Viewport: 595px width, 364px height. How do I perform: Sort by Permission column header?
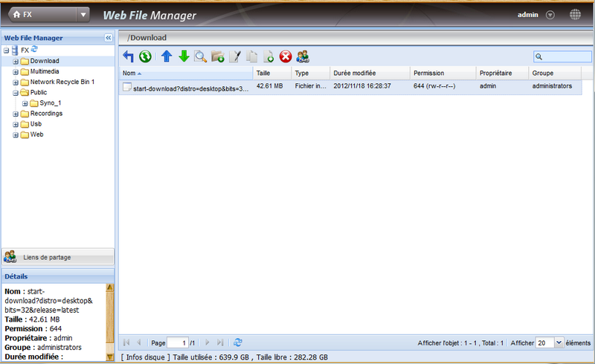coord(443,74)
